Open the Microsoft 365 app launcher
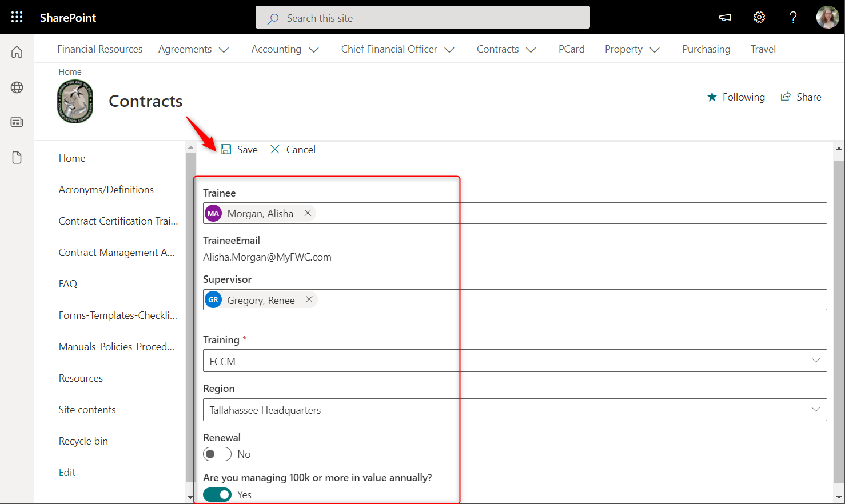The image size is (845, 504). click(17, 17)
